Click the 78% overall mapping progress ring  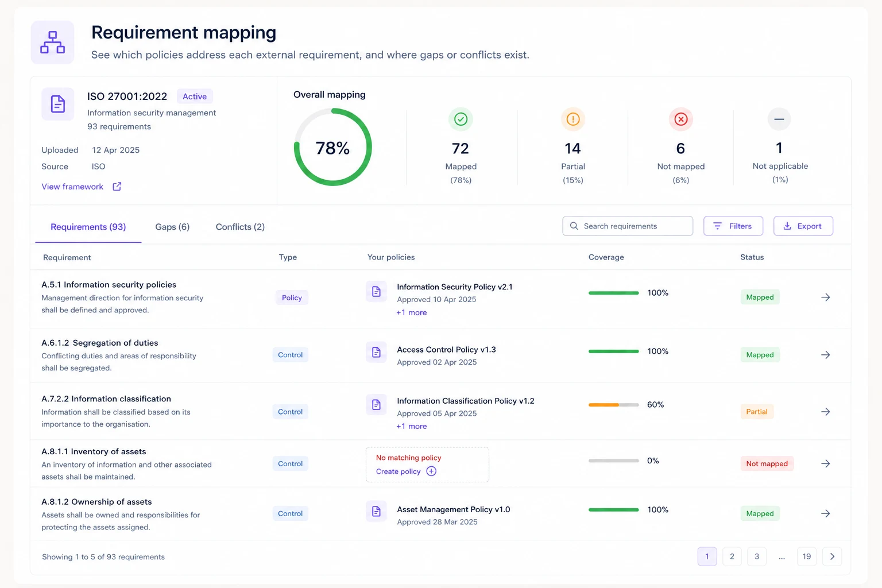(333, 148)
